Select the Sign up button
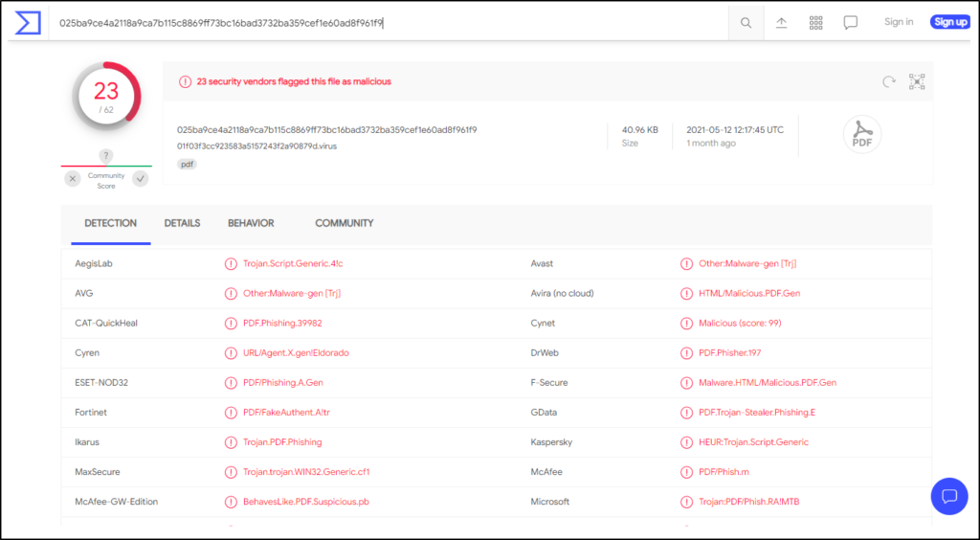The height and width of the screenshot is (540, 980). (x=950, y=22)
